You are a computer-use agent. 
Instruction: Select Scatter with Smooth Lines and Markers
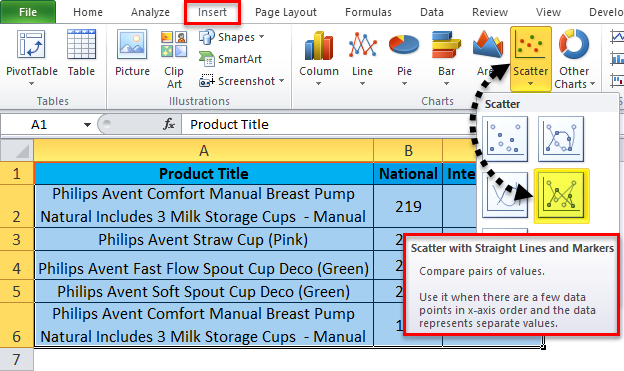[561, 139]
